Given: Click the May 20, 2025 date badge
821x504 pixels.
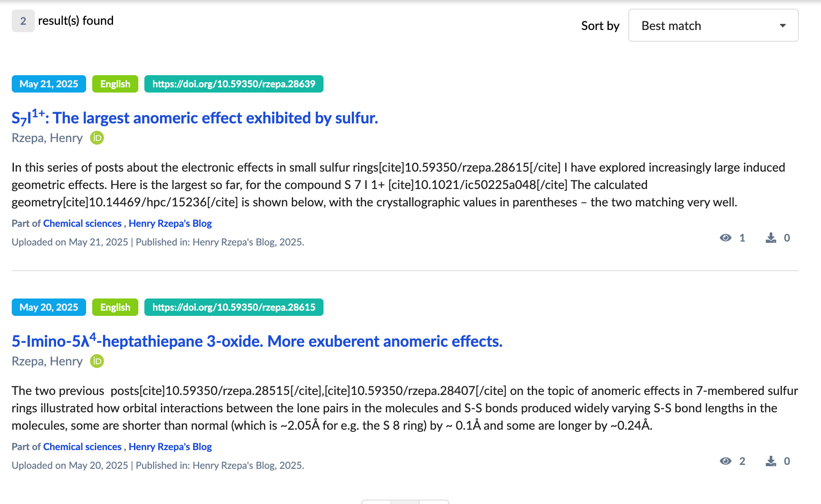Looking at the screenshot, I should pyautogui.click(x=49, y=307).
